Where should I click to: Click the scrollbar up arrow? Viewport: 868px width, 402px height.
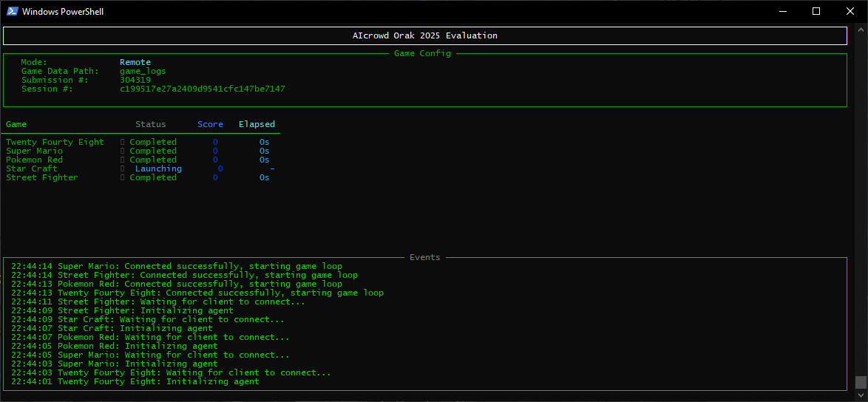[861, 29]
